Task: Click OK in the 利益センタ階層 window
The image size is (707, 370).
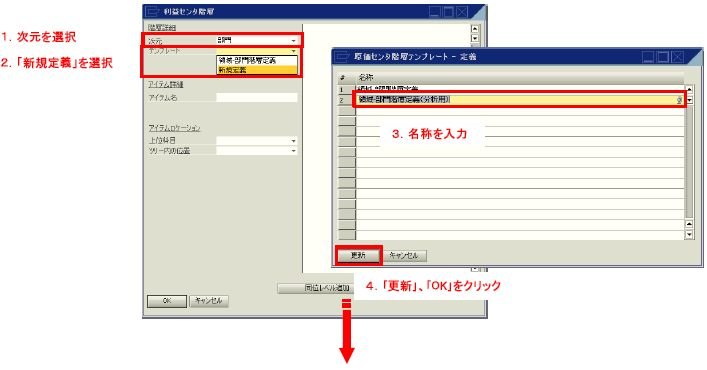Action: (x=167, y=301)
